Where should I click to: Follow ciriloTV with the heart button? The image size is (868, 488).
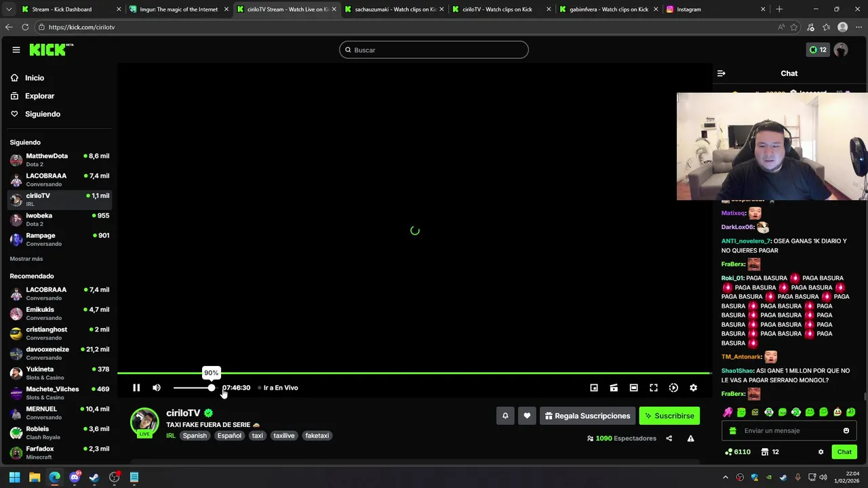527,415
